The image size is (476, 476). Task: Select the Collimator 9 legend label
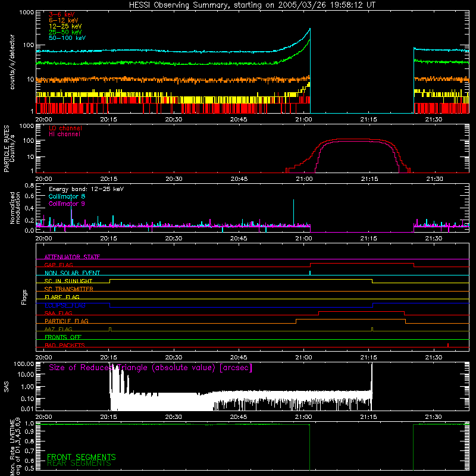coord(67,203)
